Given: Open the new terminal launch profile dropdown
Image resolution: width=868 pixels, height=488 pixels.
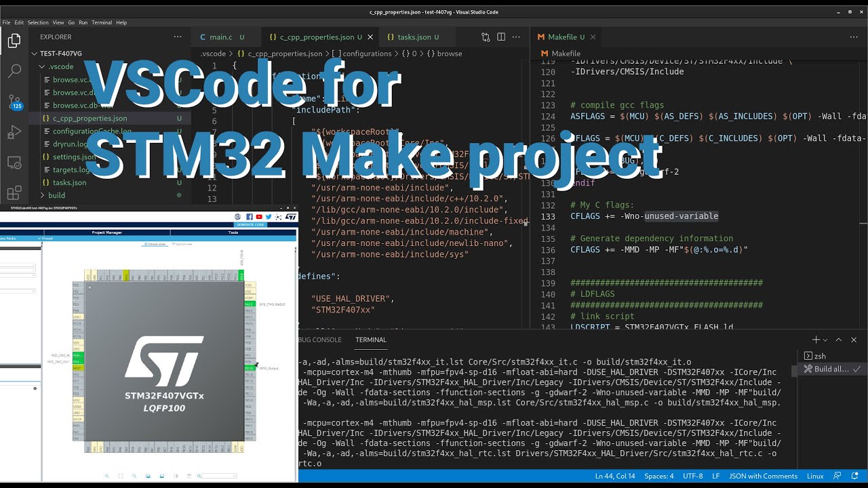Looking at the screenshot, I should 825,340.
